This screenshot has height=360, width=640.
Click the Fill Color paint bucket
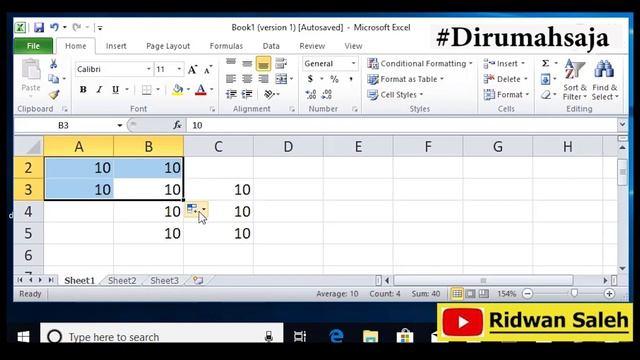[x=178, y=89]
